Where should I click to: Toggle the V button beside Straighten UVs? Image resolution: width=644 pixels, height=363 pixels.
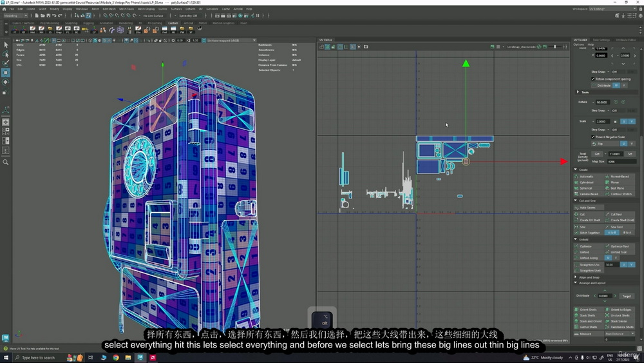[x=632, y=264]
